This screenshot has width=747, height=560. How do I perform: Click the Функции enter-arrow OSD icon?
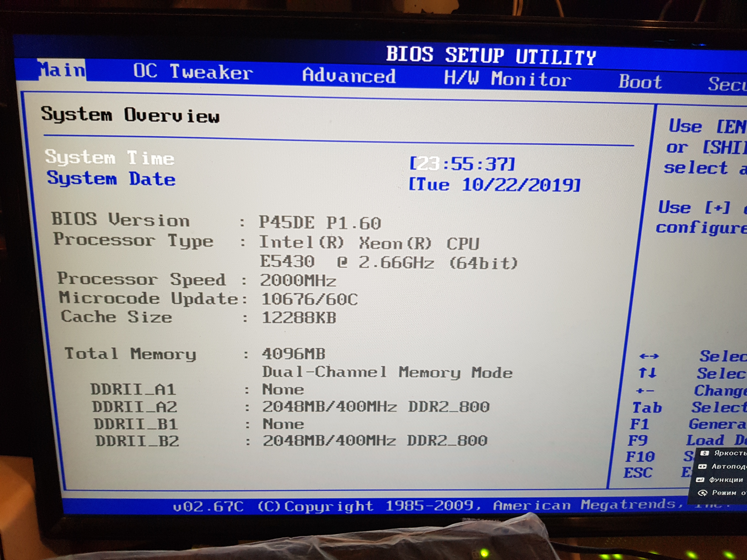click(x=700, y=480)
